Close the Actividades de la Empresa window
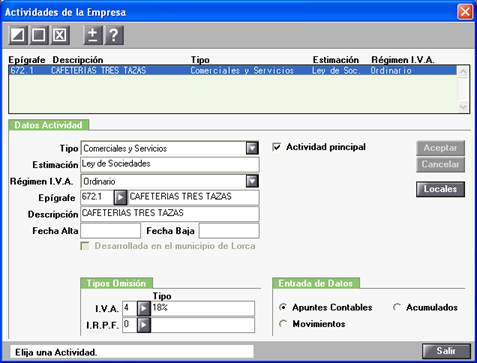The height and width of the screenshot is (363, 477). click(x=465, y=12)
